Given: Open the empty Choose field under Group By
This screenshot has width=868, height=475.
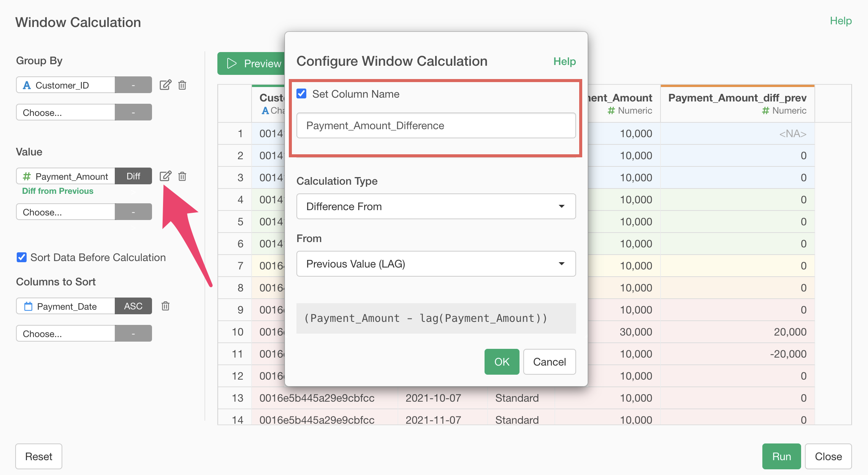Looking at the screenshot, I should pos(65,112).
